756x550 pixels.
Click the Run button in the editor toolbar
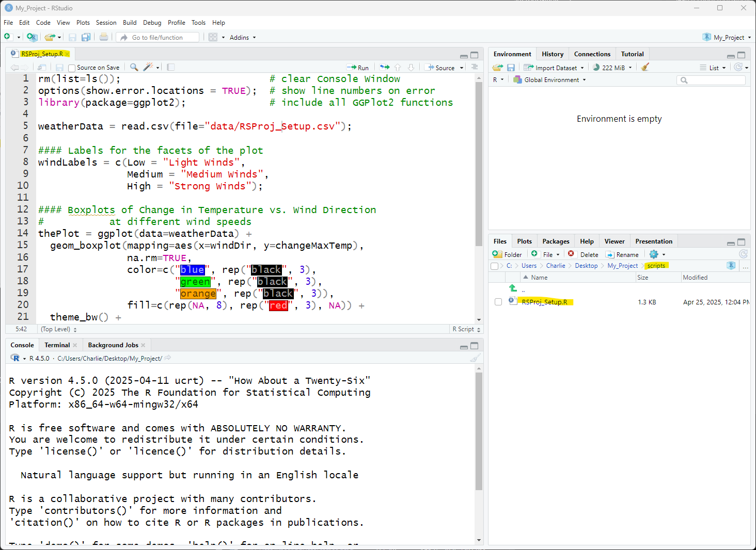358,68
